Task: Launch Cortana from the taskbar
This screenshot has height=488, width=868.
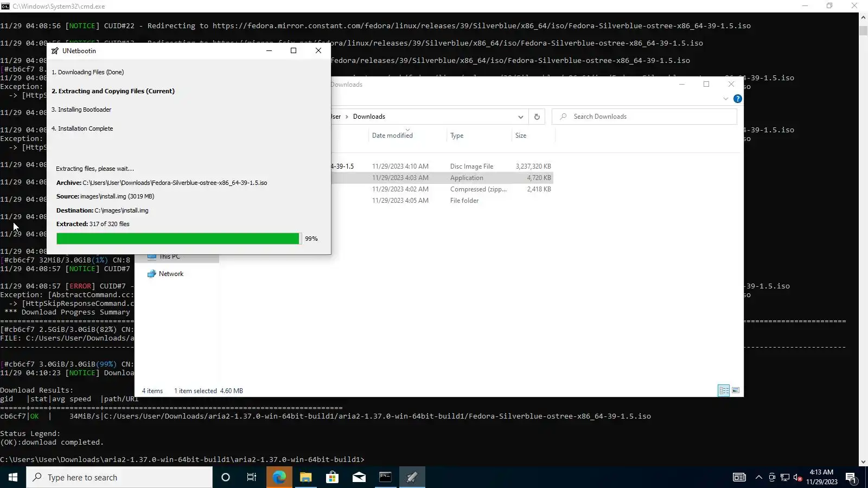Action: (226, 477)
